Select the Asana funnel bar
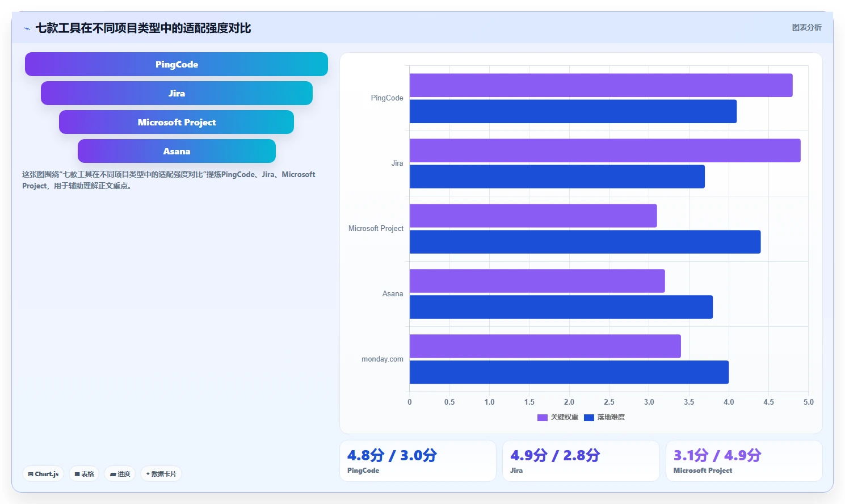Viewport: 845px width, 504px height. [x=176, y=151]
